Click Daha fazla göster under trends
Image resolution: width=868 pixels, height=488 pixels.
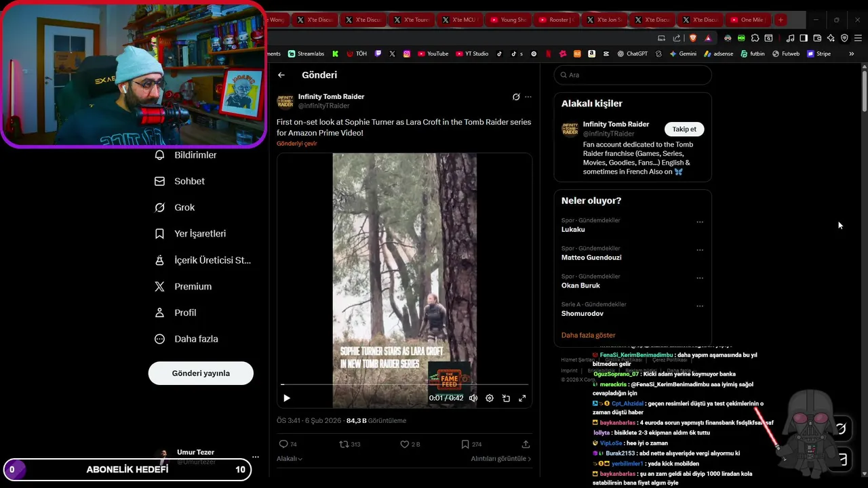click(x=589, y=335)
